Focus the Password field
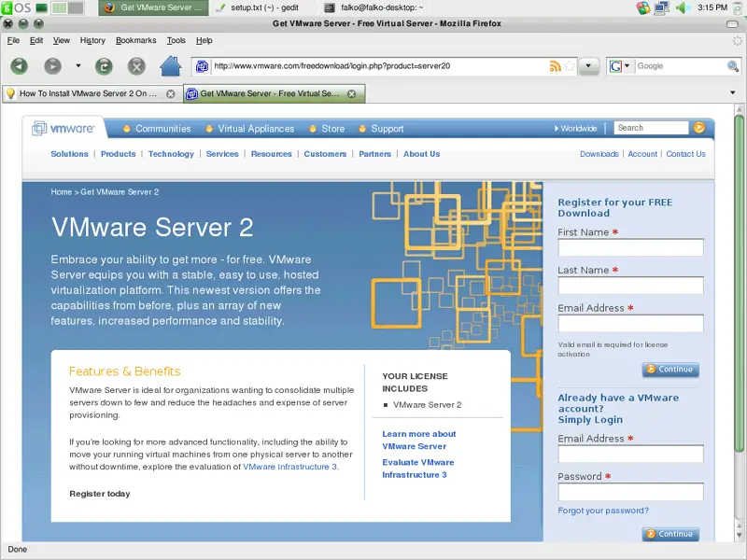Image resolution: width=747 pixels, height=560 pixels. [x=630, y=492]
